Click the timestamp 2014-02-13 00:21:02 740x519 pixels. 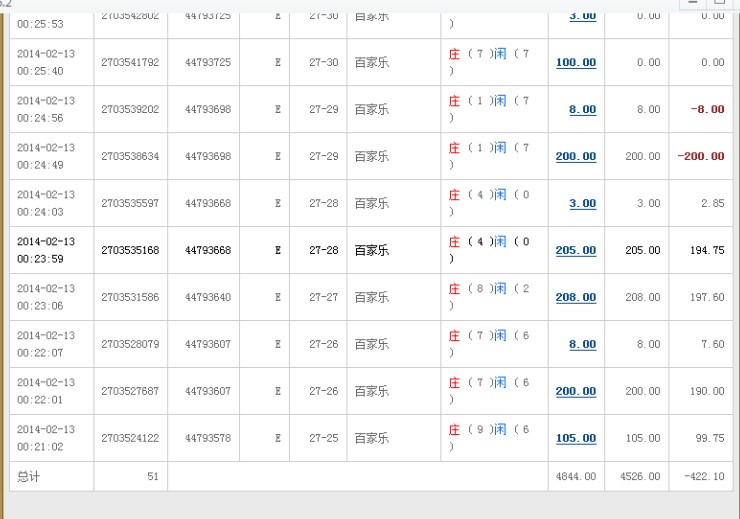[x=46, y=438]
